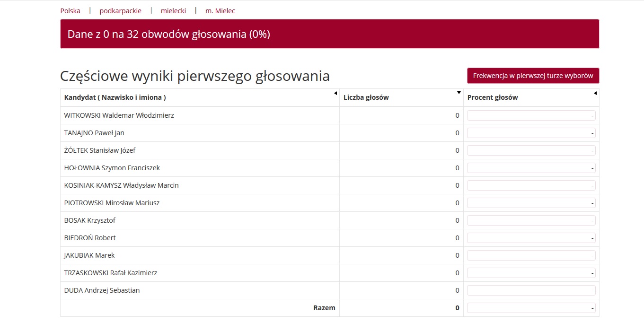Click the sort arrow in Liczba głosów header

click(x=459, y=93)
